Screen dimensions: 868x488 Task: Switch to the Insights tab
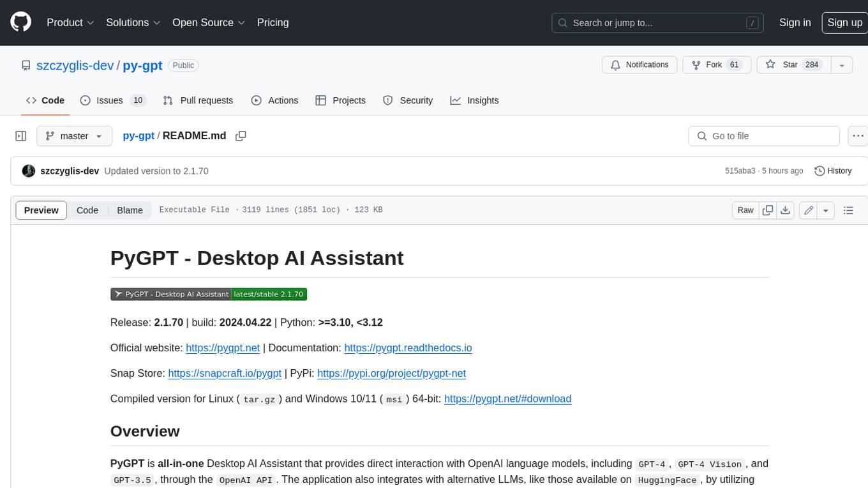(474, 100)
